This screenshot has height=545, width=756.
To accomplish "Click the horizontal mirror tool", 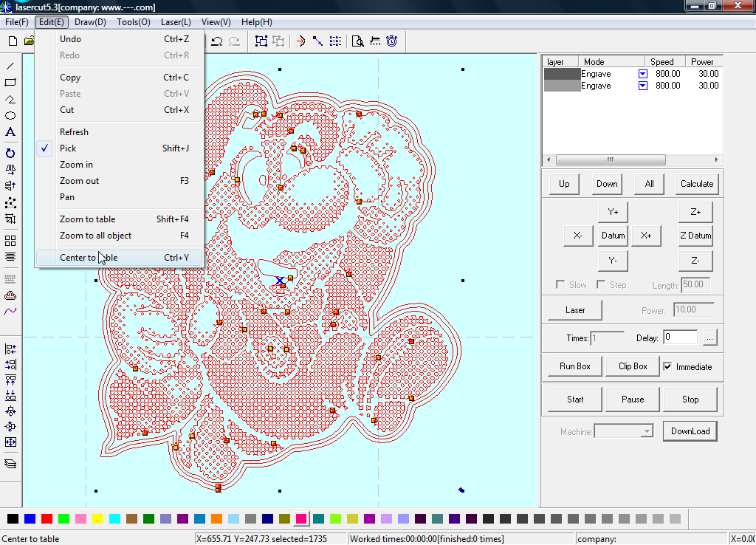I will point(10,170).
